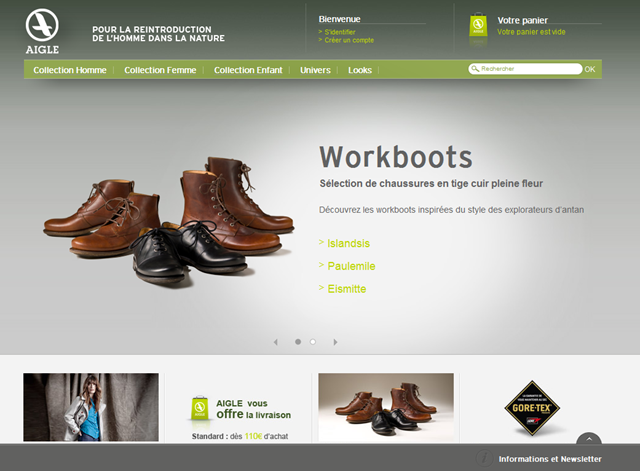Open the green shopping bag cart icon
640x471 pixels.
[478, 25]
